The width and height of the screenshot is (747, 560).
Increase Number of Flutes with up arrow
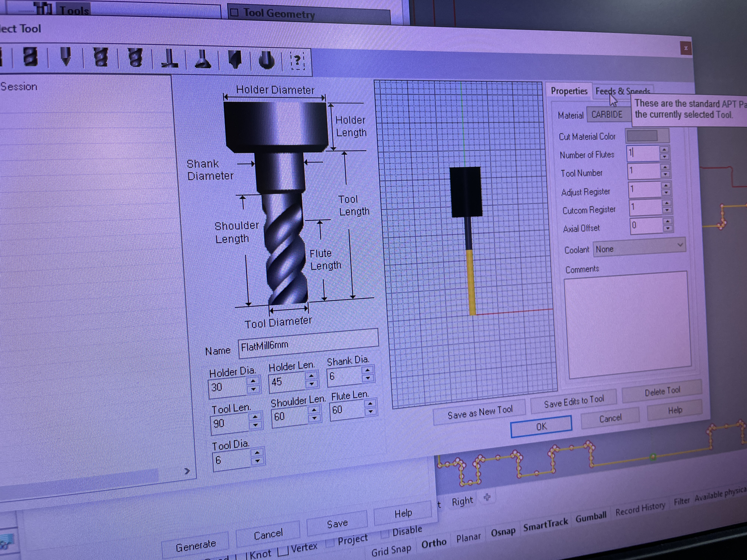click(x=664, y=150)
